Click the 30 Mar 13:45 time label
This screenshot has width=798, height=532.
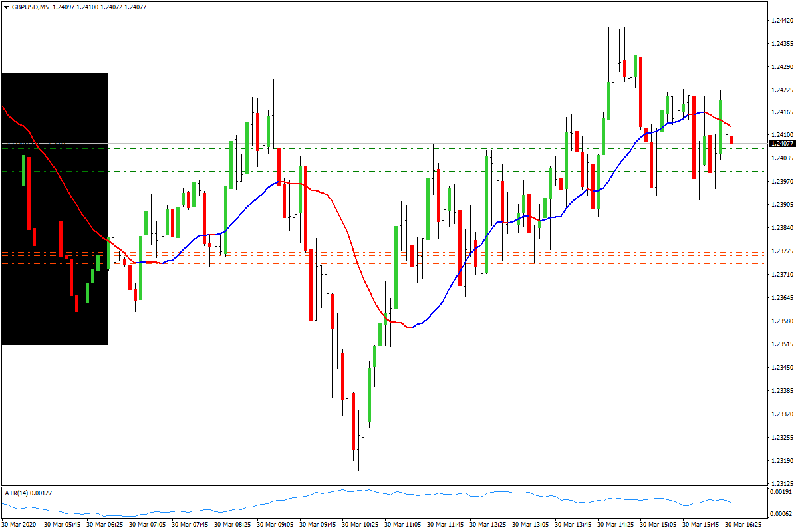click(573, 525)
